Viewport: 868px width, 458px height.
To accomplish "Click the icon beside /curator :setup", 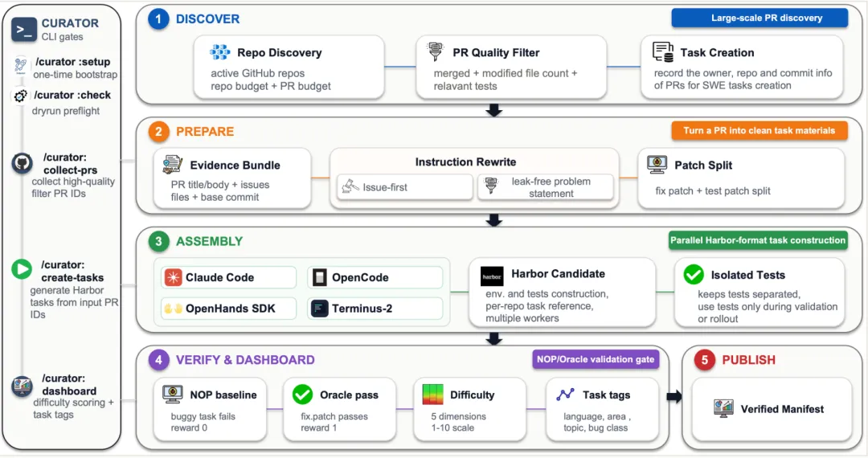I will pyautogui.click(x=20, y=65).
